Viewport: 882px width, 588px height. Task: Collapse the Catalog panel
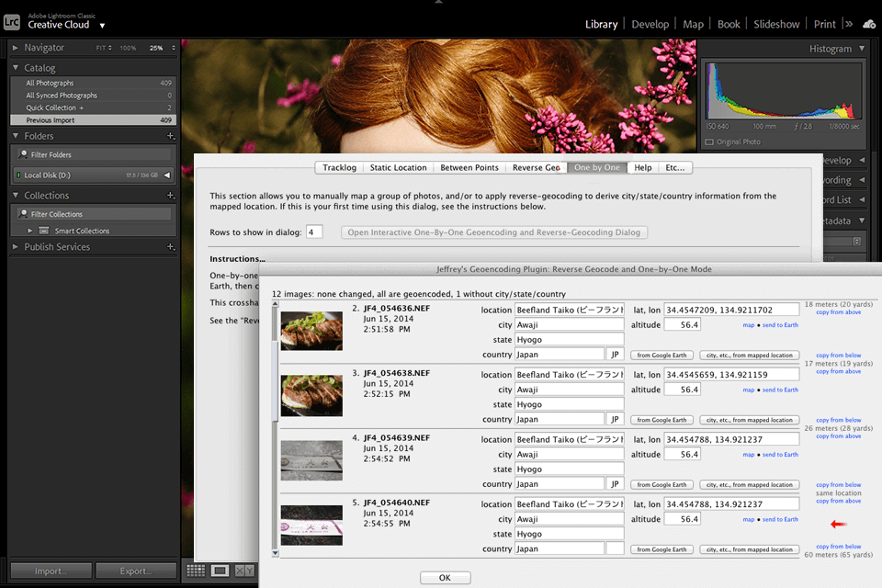pos(16,67)
